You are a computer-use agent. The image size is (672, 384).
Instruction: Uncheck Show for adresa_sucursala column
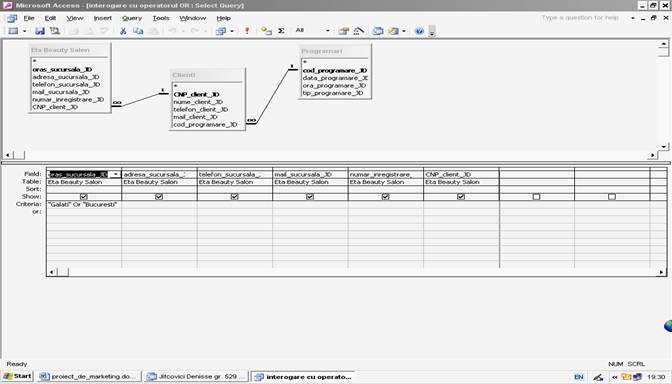tap(159, 196)
